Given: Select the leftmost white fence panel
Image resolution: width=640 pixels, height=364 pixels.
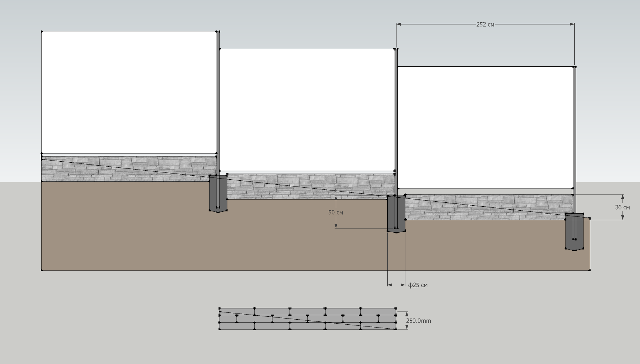Looking at the screenshot, I should pyautogui.click(x=129, y=92).
